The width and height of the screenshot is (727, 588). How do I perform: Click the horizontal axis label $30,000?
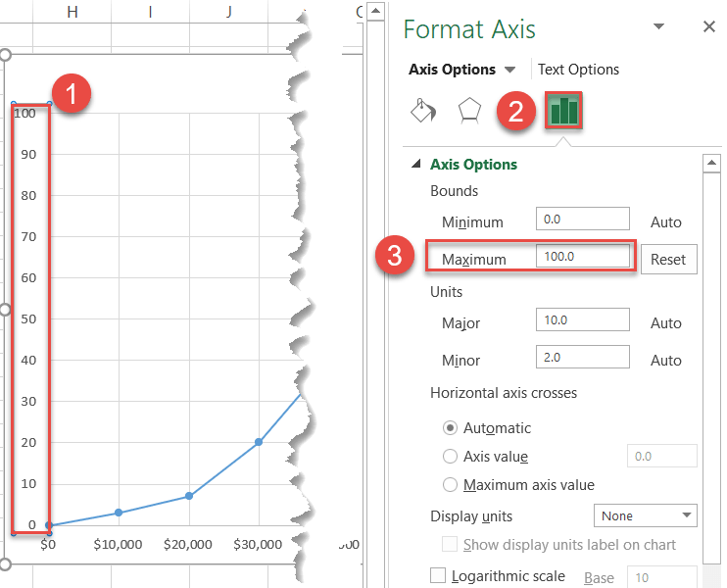(258, 545)
